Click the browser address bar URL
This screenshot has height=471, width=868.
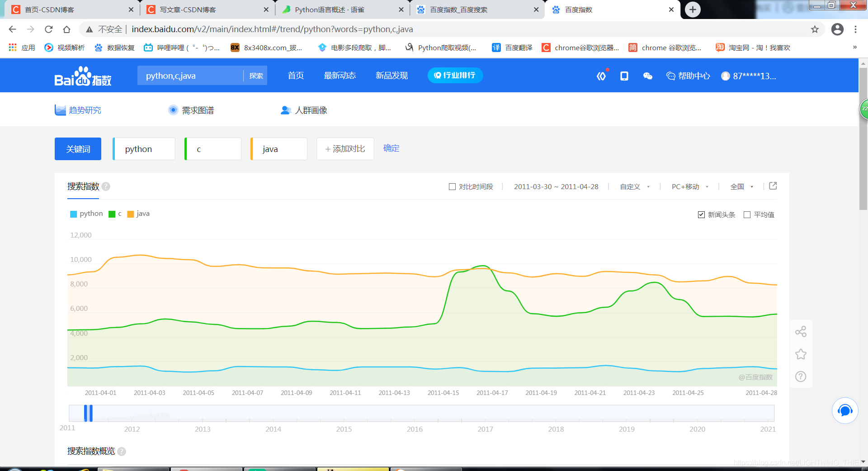272,29
